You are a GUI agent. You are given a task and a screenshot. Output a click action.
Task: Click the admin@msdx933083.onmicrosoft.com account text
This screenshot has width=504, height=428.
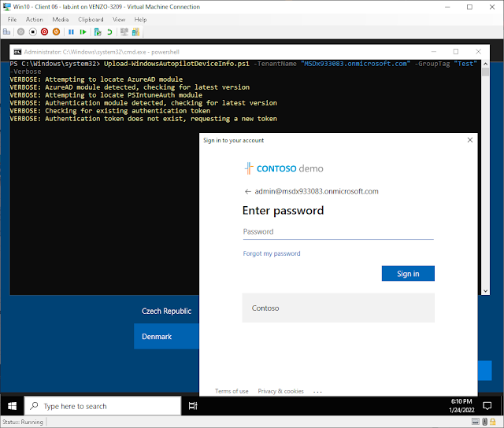317,191
